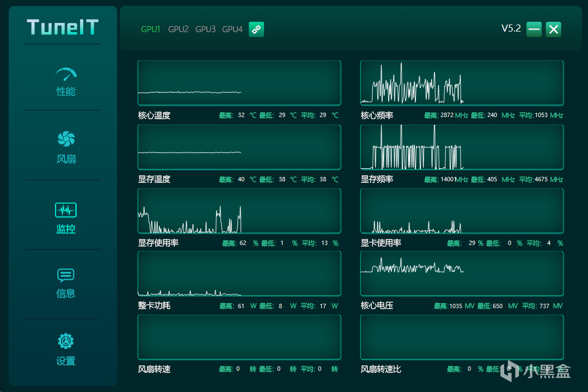This screenshot has height=392, width=588.
Task: Click the 监控 monitor waveform icon
Action: pyautogui.click(x=66, y=210)
